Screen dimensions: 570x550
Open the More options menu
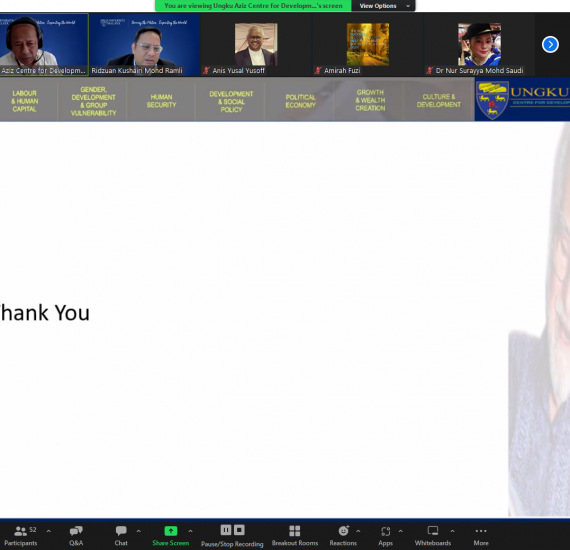coord(481,536)
